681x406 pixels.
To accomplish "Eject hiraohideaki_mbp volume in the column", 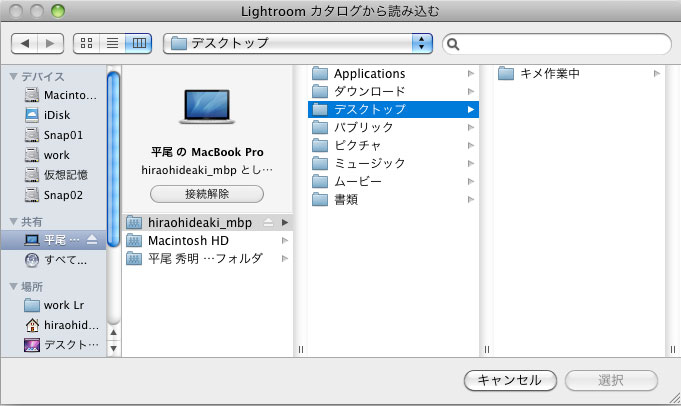I will [268, 222].
